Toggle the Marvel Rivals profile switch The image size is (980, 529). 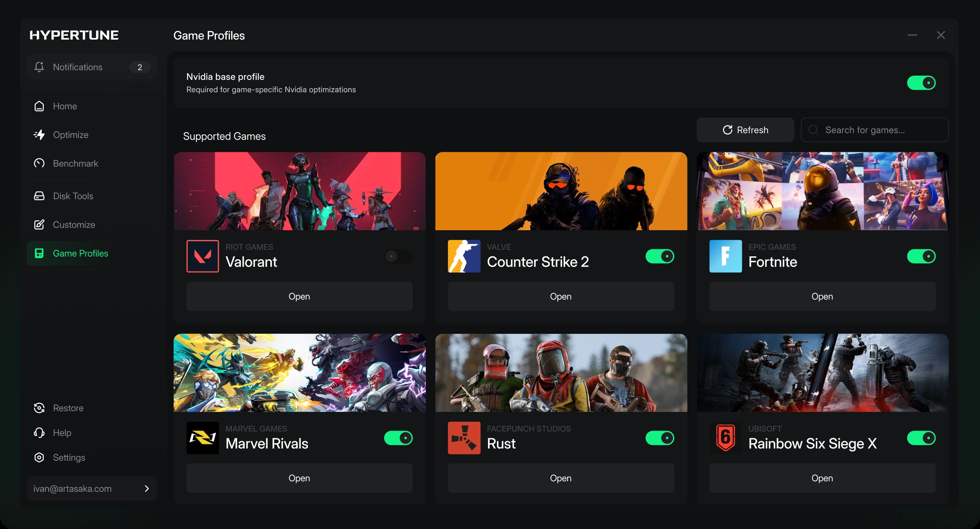click(x=399, y=438)
